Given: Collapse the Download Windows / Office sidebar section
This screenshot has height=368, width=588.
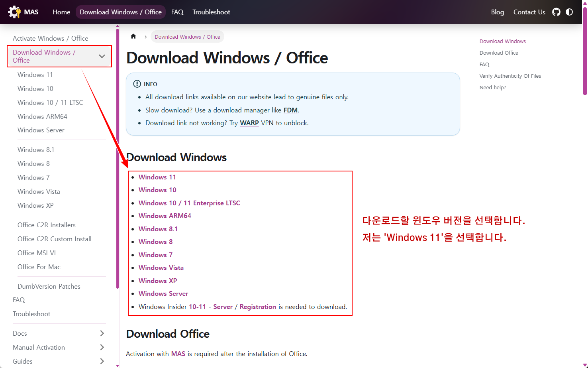Looking at the screenshot, I should (102, 56).
